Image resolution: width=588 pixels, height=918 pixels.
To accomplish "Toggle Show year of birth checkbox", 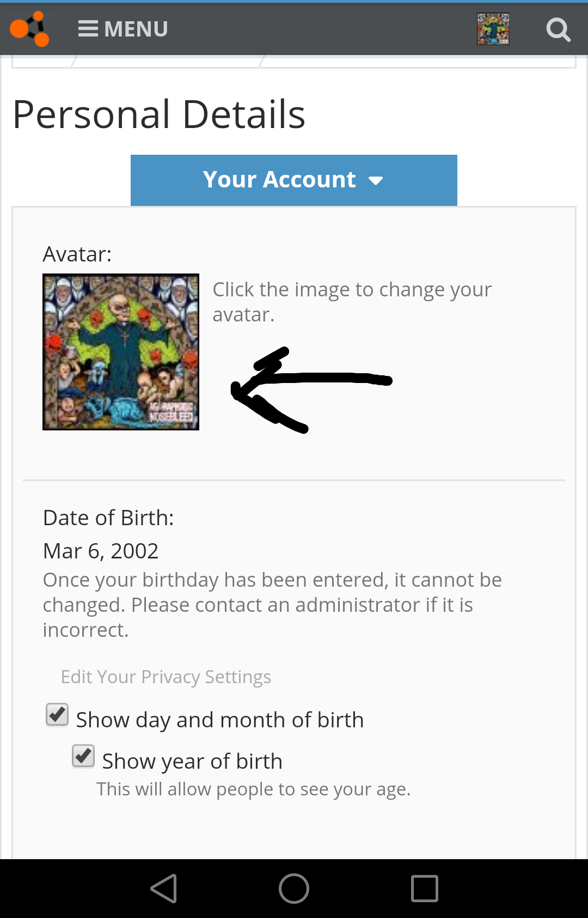I will [x=83, y=756].
